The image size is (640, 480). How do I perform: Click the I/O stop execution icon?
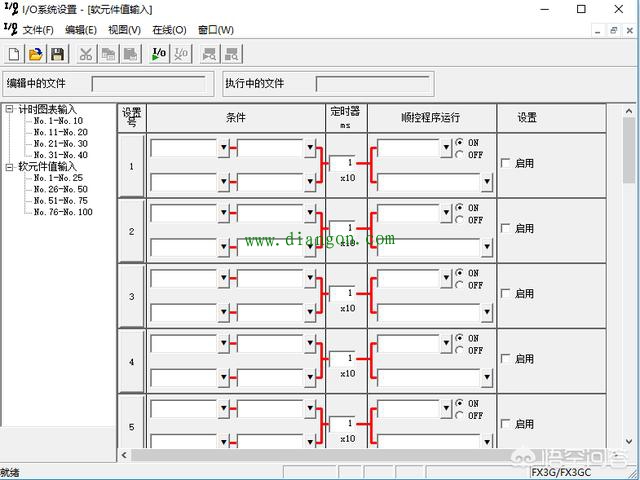tap(180, 54)
